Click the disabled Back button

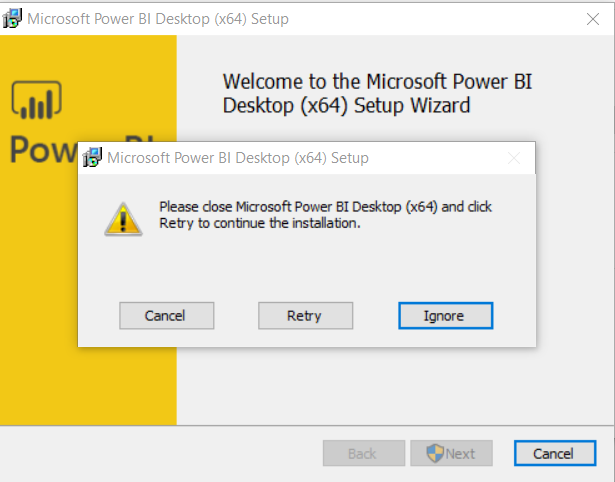click(364, 453)
